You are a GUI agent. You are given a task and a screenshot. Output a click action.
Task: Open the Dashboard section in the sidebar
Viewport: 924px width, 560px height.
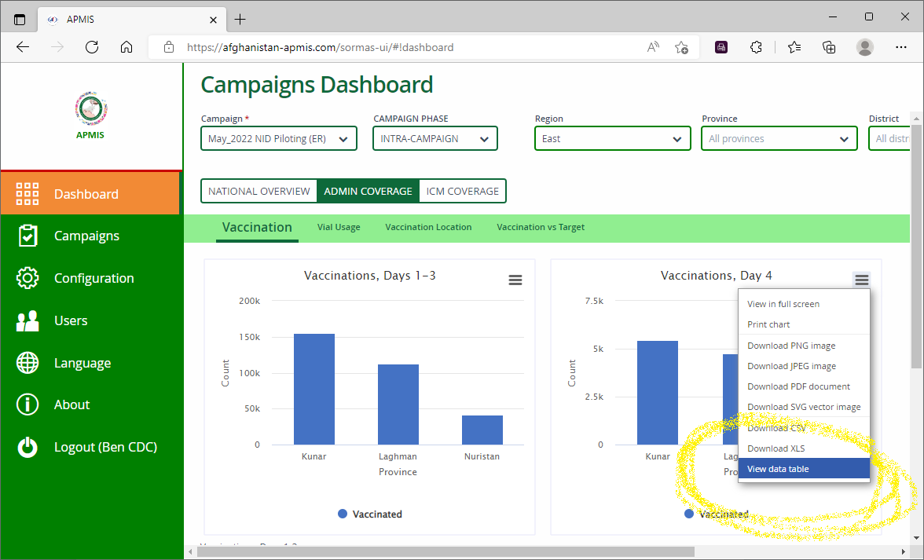(27, 193)
